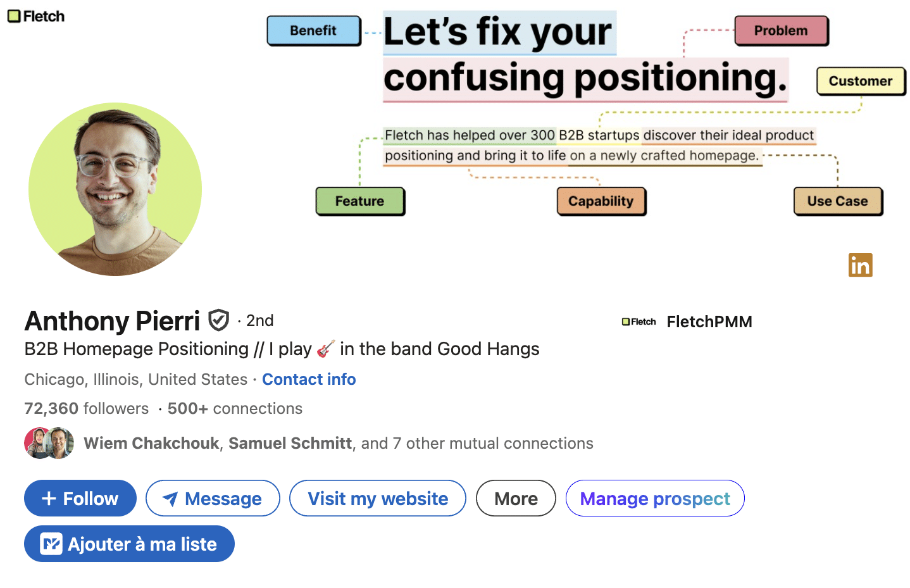Screen dimensions: 910x588
Task: Click the Fletch logo in the top-left corner
Action: 35,16
